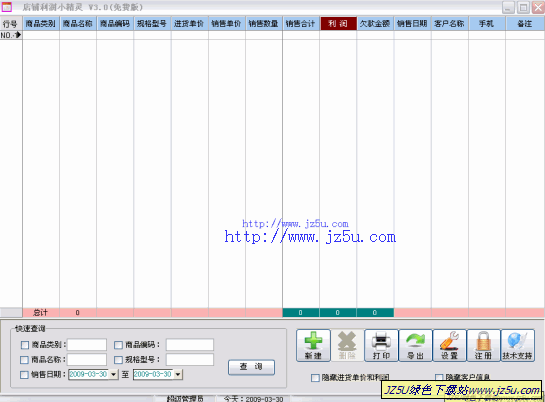The image size is (545, 402).
Task: Click the red 利润 column header
Action: click(x=338, y=24)
